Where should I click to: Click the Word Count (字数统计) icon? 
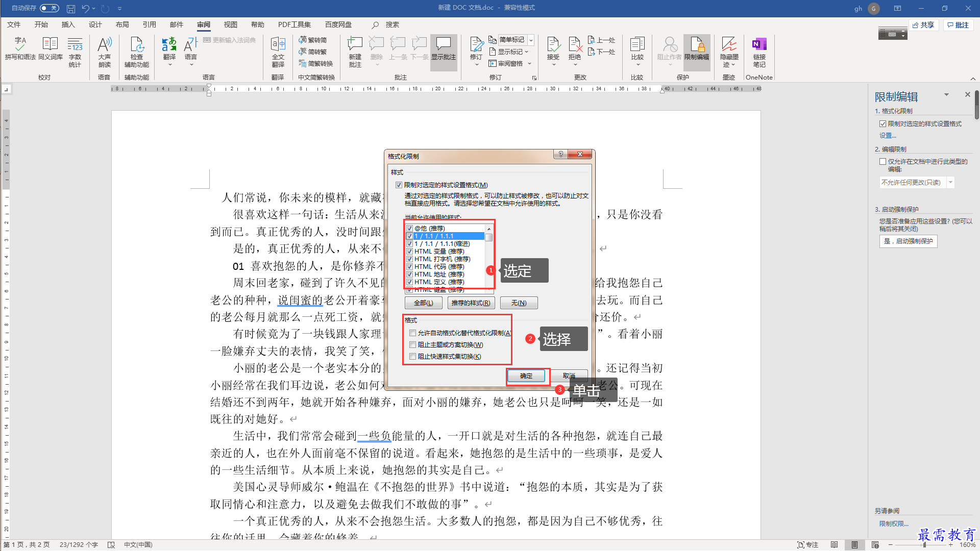tap(75, 52)
